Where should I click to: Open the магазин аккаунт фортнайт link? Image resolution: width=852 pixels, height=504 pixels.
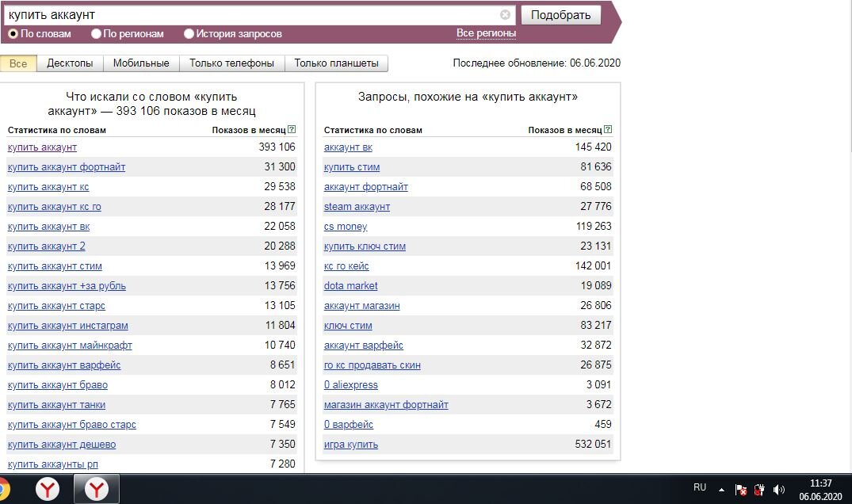(x=386, y=405)
